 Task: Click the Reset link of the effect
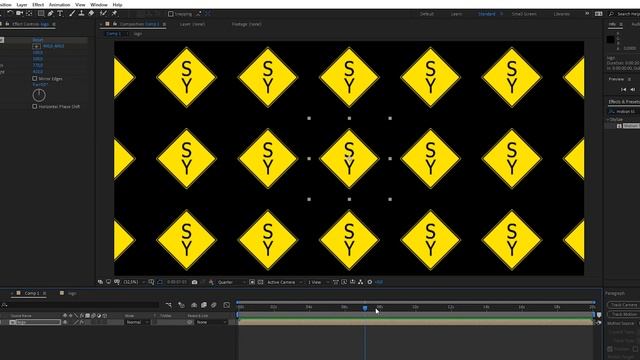tap(38, 40)
